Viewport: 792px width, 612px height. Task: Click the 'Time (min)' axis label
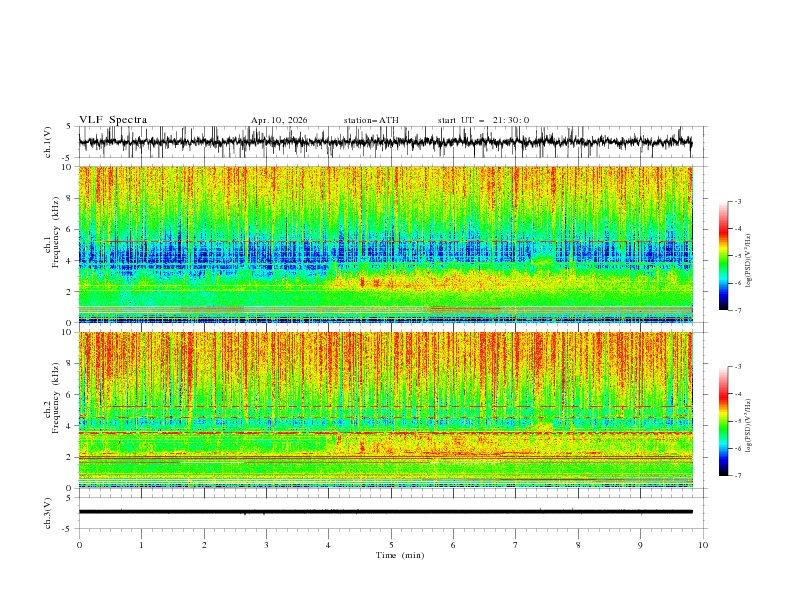pyautogui.click(x=400, y=555)
